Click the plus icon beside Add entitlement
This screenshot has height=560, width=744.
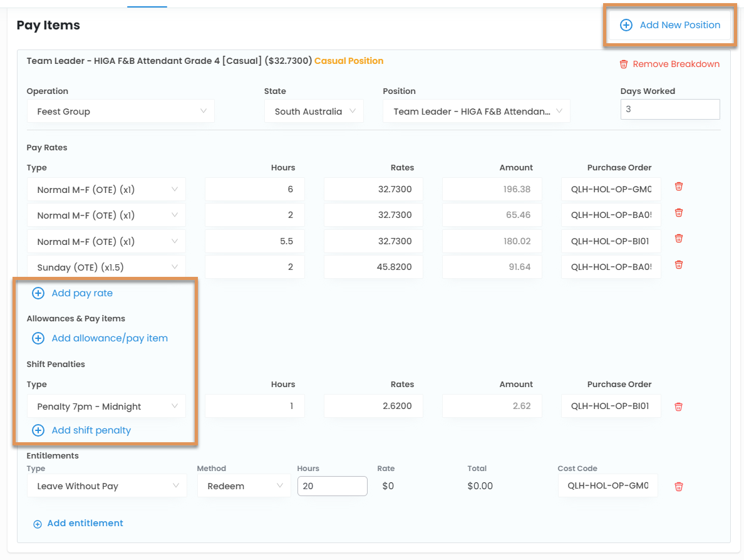pyautogui.click(x=38, y=524)
